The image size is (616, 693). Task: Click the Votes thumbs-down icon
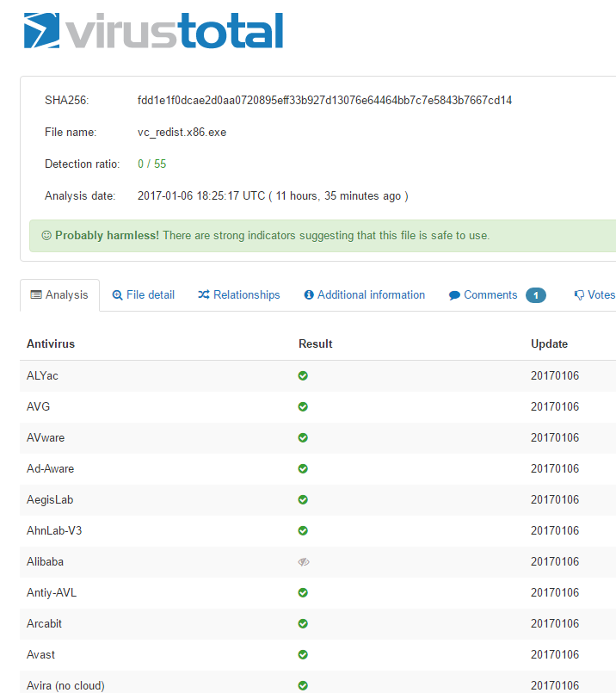(579, 295)
